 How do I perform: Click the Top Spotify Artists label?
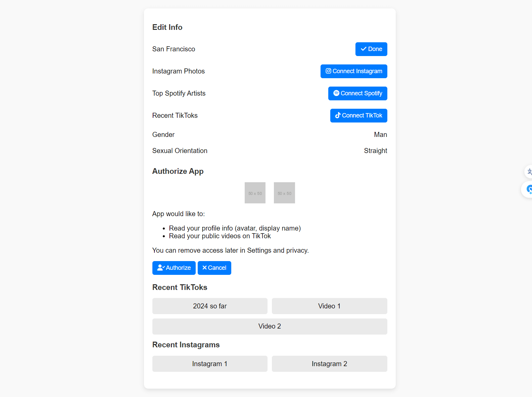click(179, 93)
